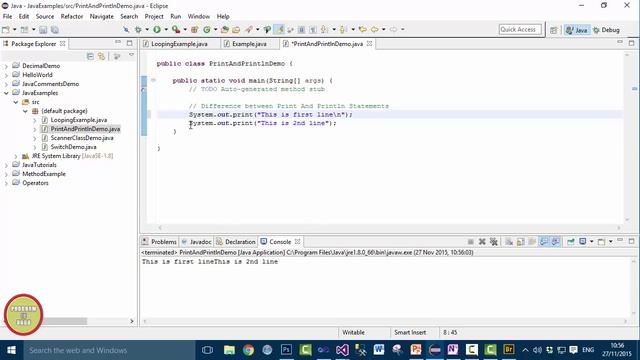Image resolution: width=640 pixels, height=360 pixels.
Task: Open Google Chrome from taskbar
Action: [x=248, y=350]
